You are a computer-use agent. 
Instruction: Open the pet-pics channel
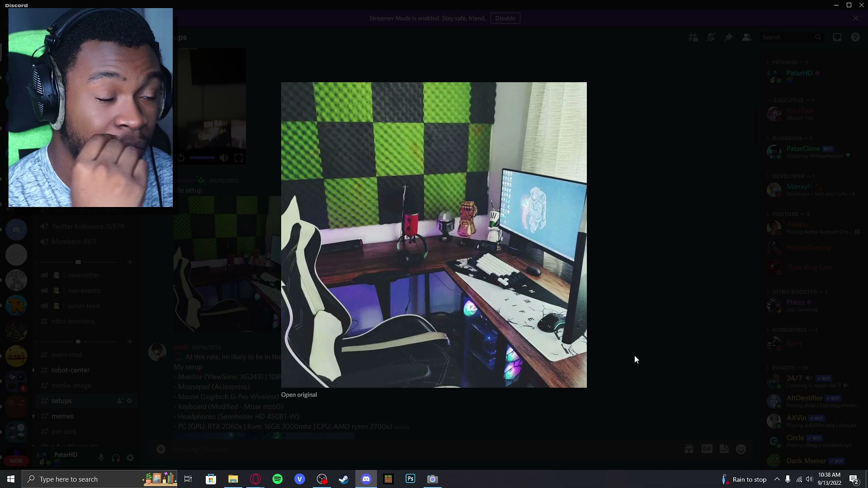tap(86, 432)
